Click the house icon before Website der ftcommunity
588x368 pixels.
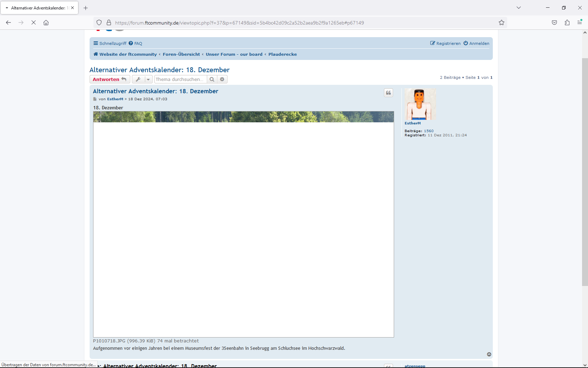tap(95, 54)
